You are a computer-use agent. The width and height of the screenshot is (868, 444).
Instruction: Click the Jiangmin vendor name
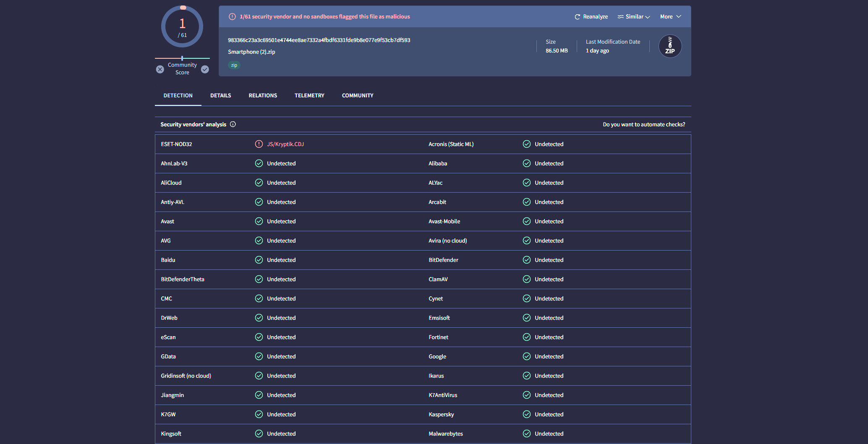point(172,395)
